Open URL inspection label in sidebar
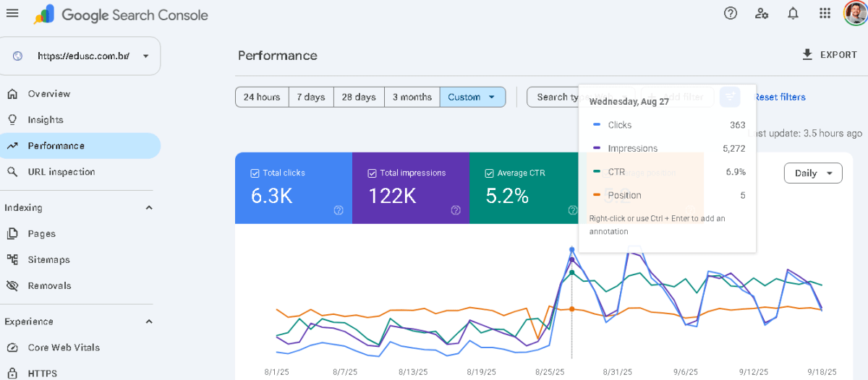 coord(61,172)
